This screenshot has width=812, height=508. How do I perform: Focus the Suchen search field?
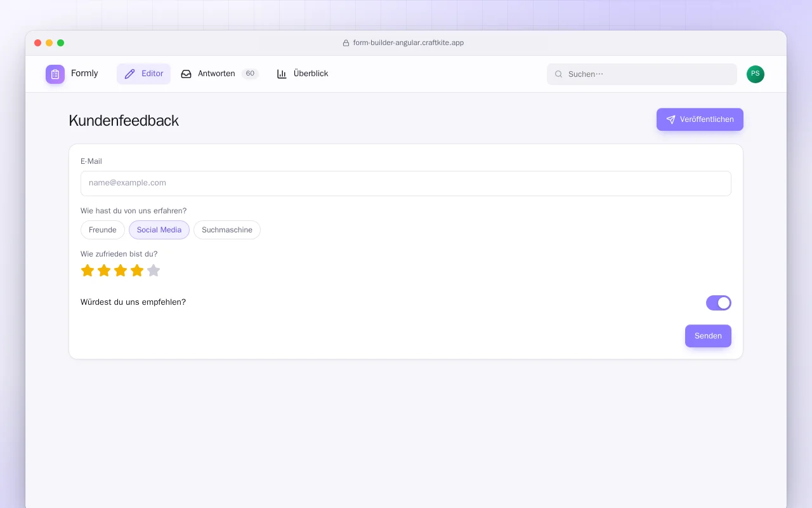point(642,74)
